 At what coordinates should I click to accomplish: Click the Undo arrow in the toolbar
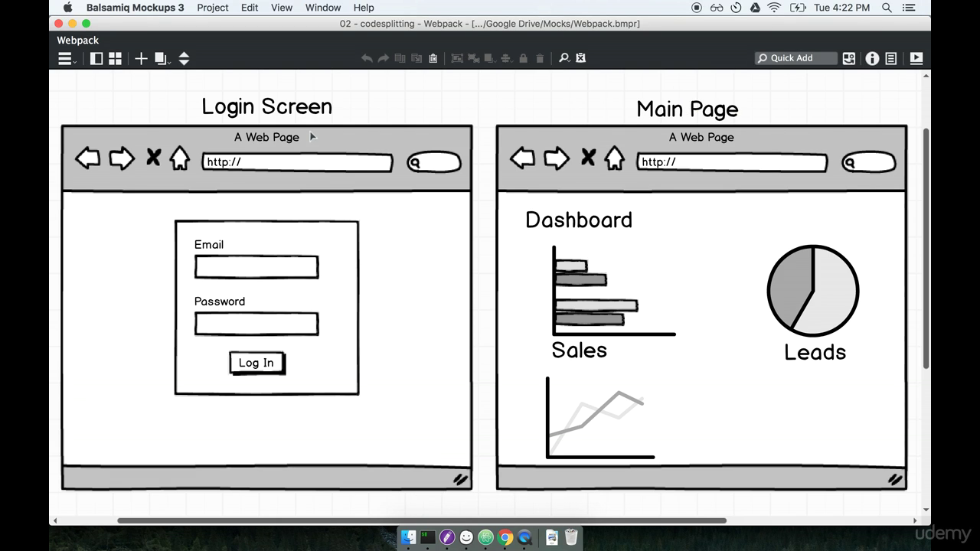367,58
